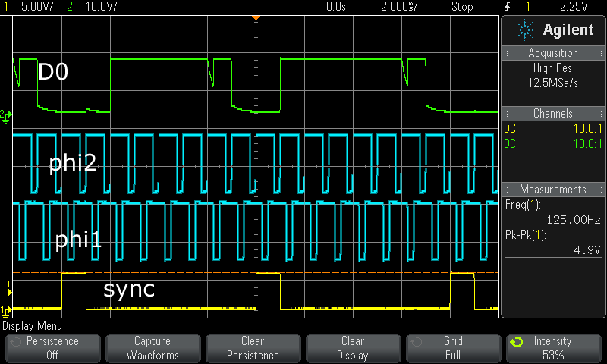Click the trigger level T marker
This screenshot has height=364, width=607.
(x=9, y=287)
